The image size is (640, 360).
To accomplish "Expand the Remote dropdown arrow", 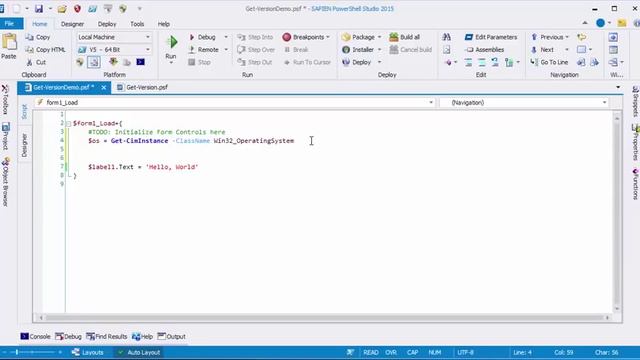I will pos(226,50).
